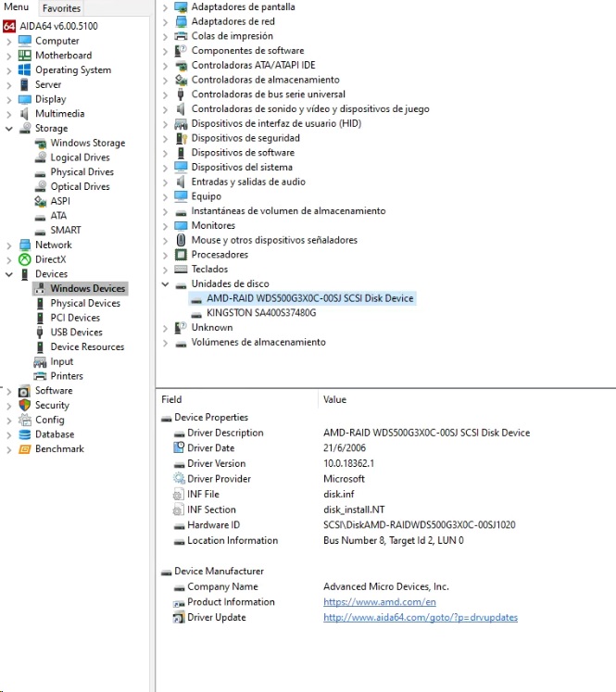This screenshot has height=692, width=616.
Task: Click the Colas de impresión printer icon
Action: point(181,36)
